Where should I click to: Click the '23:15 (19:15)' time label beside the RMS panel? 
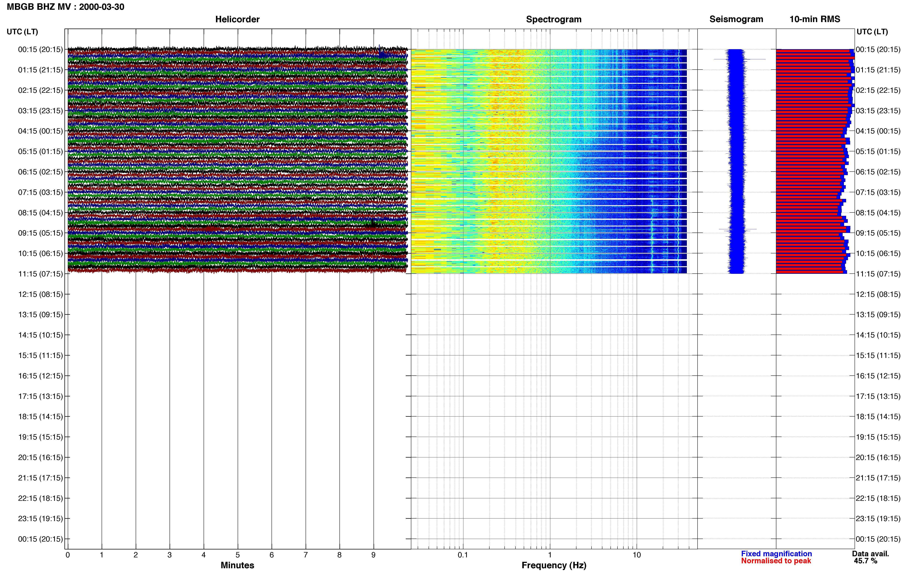pyautogui.click(x=878, y=518)
